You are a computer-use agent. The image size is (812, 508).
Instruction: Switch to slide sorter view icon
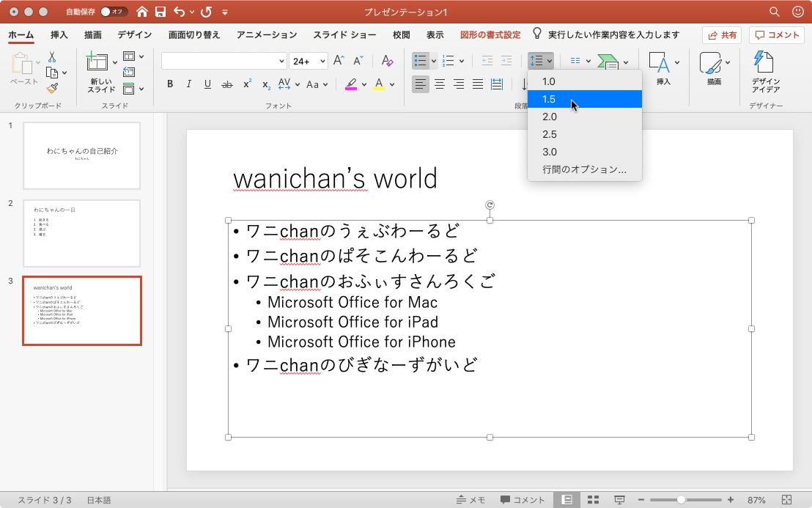[594, 499]
